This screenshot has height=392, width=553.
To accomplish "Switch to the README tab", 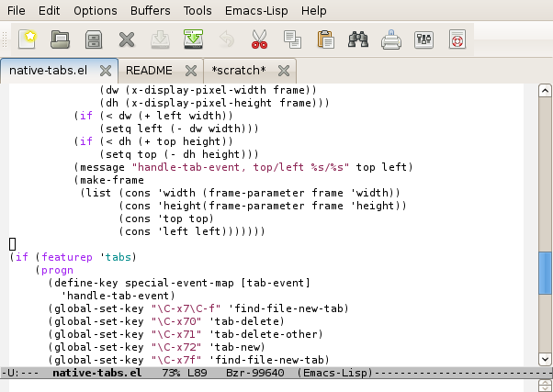I will 149,71.
